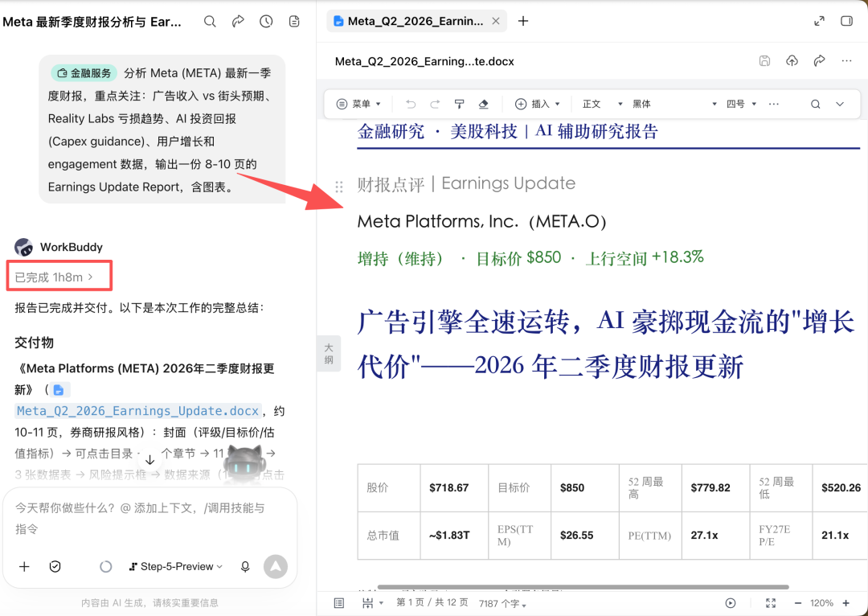Click the search icon in chat header
The width and height of the screenshot is (868, 616).
(x=210, y=22)
